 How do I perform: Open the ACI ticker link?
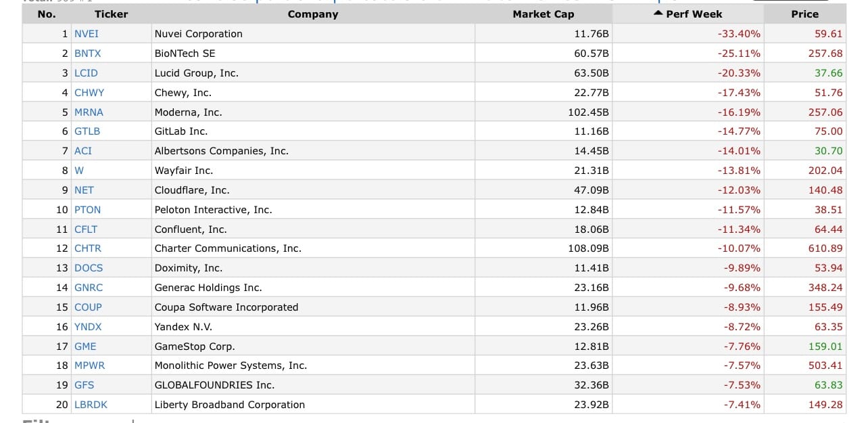coord(83,151)
